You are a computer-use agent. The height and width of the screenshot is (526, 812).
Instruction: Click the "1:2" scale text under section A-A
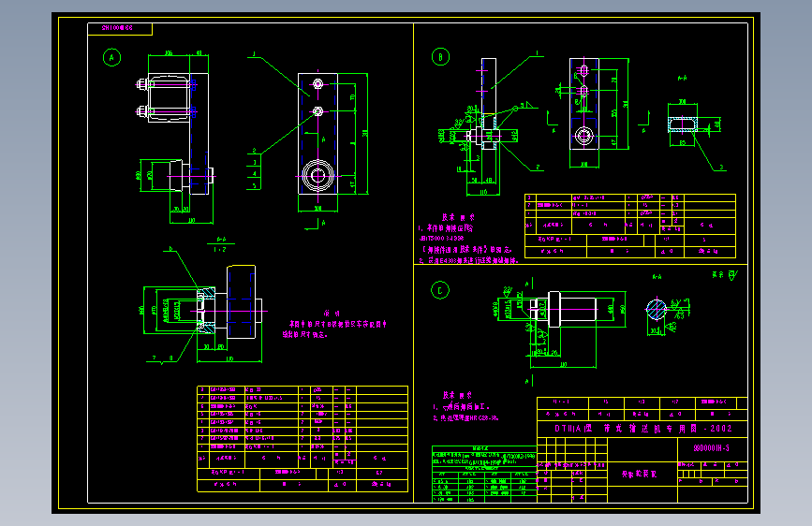click(220, 250)
